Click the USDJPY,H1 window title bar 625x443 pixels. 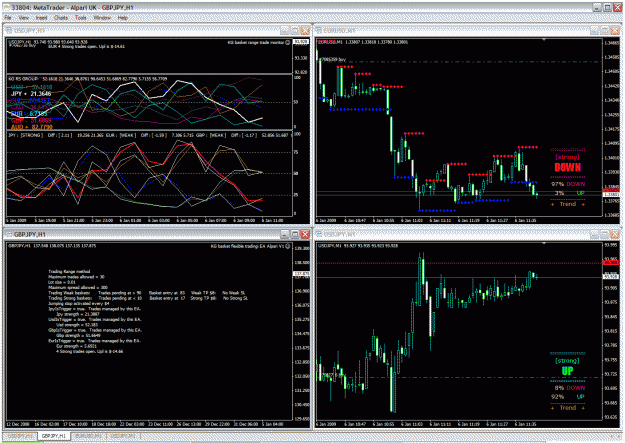[157, 31]
